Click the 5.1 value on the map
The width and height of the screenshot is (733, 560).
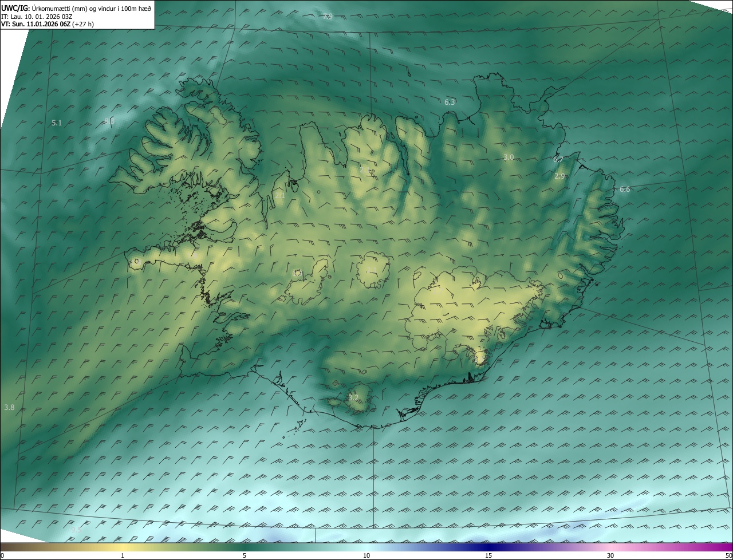[57, 123]
